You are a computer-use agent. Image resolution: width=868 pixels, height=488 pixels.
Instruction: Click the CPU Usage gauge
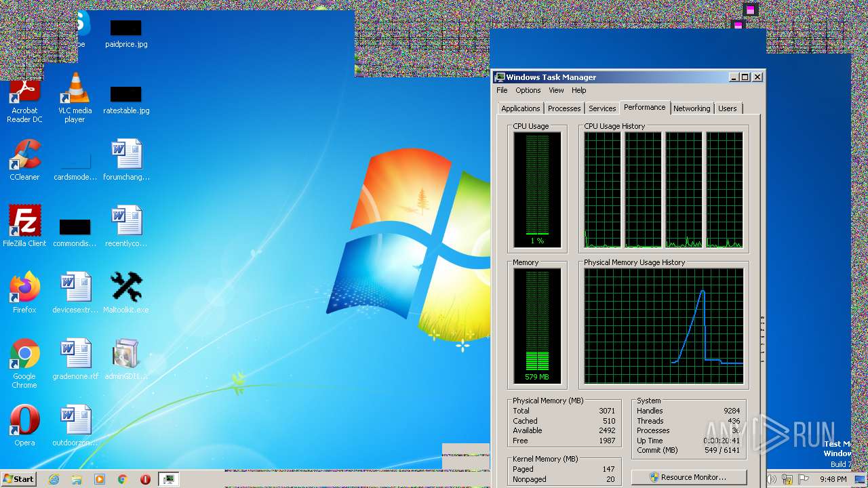537,190
